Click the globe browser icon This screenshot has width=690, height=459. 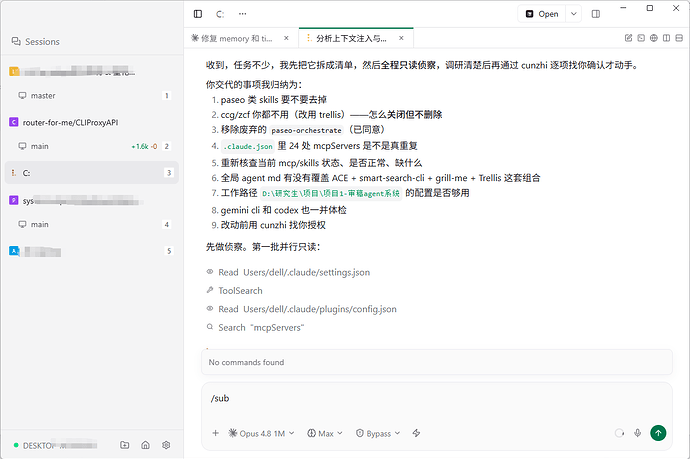click(x=654, y=38)
